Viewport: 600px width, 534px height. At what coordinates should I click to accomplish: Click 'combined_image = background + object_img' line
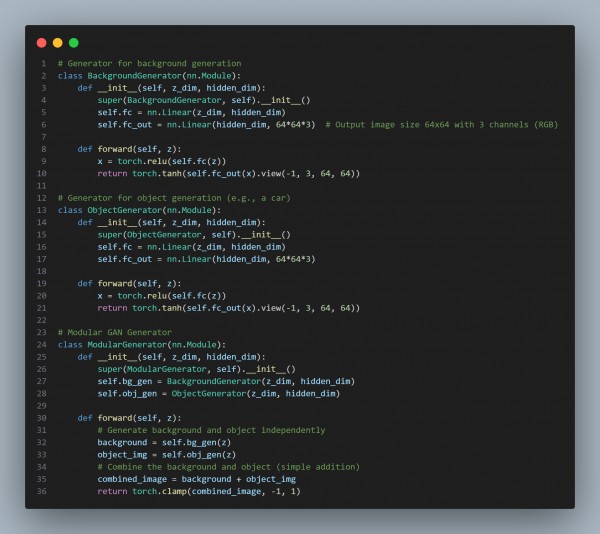[196, 480]
